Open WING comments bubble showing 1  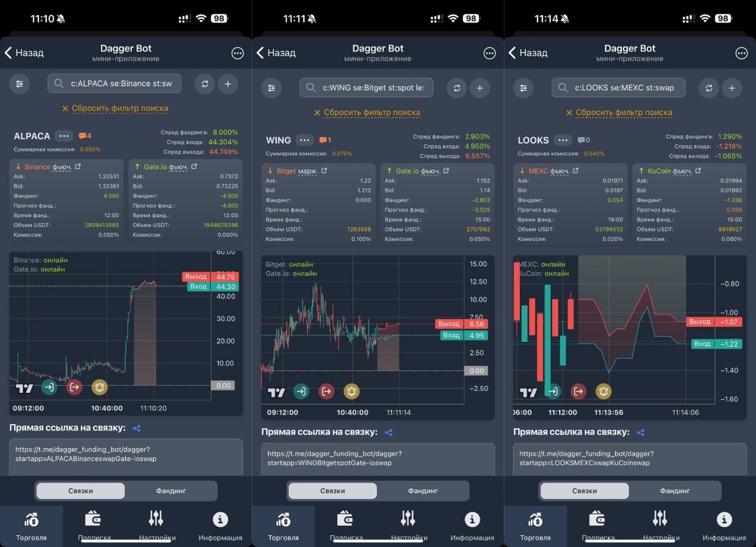[x=325, y=140]
